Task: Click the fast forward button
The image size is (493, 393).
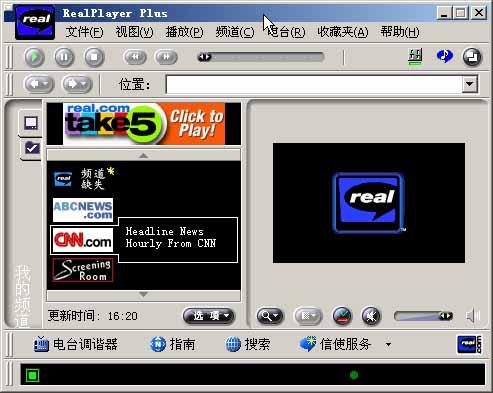Action: [x=166, y=57]
